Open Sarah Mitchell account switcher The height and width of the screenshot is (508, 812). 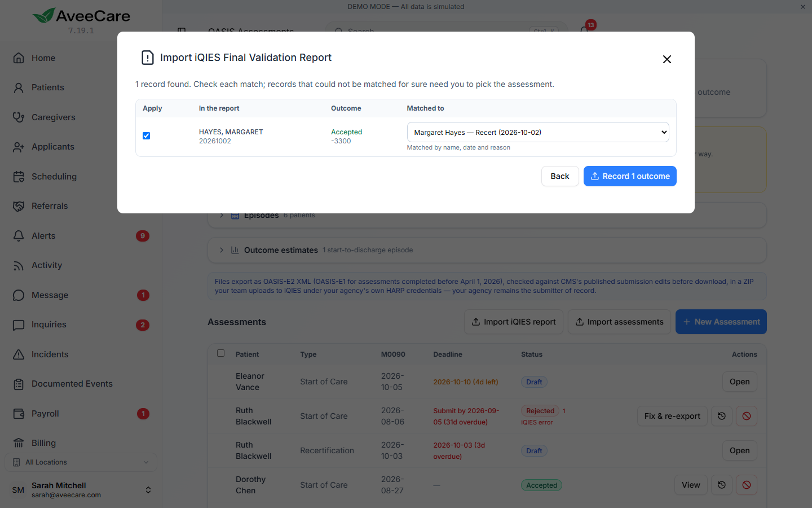click(81, 490)
